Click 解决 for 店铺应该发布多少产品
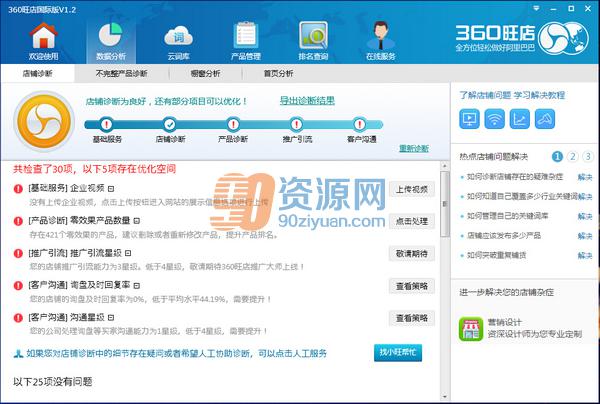This screenshot has width=600, height=404. 585,236
